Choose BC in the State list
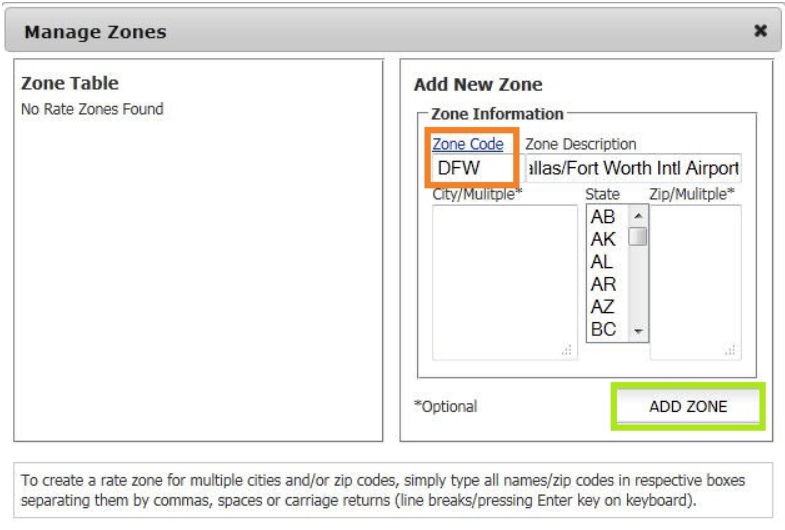 click(603, 329)
